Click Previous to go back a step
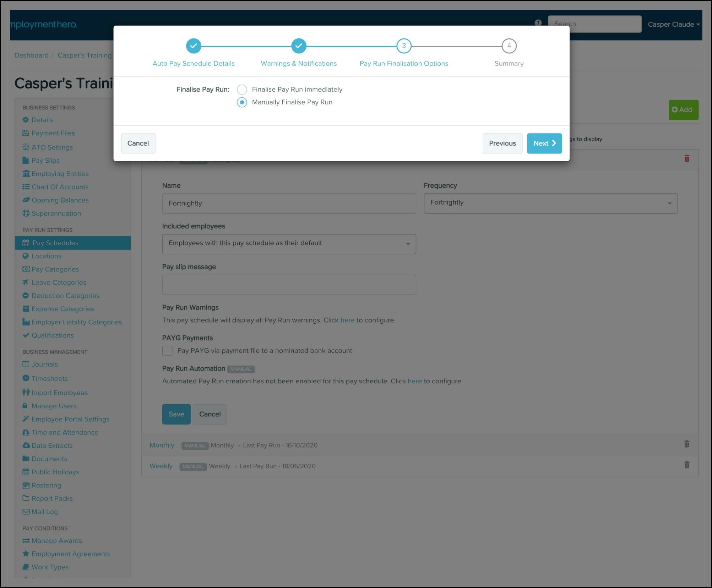The width and height of the screenshot is (712, 588). pyautogui.click(x=502, y=143)
